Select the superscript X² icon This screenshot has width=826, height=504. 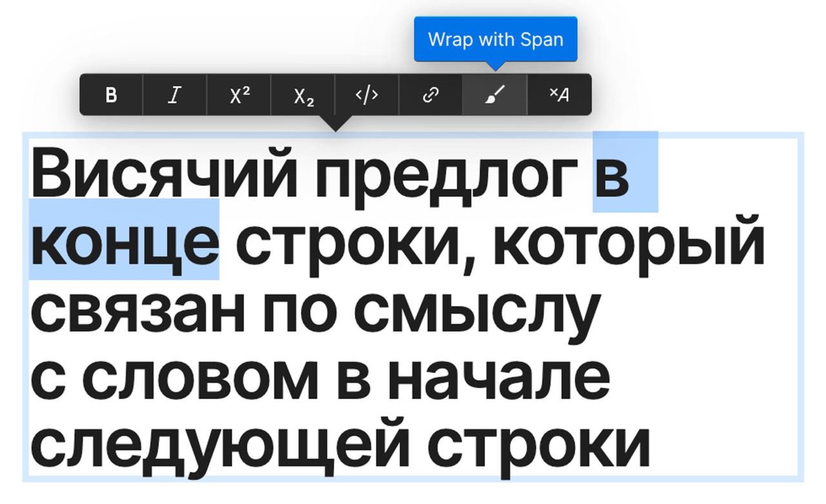tap(238, 95)
